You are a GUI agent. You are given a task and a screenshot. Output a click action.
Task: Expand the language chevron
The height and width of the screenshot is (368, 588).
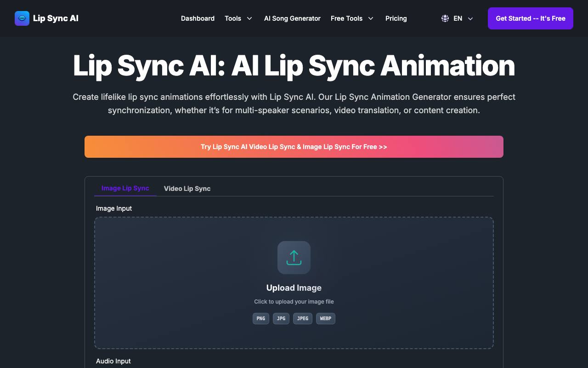(x=470, y=18)
